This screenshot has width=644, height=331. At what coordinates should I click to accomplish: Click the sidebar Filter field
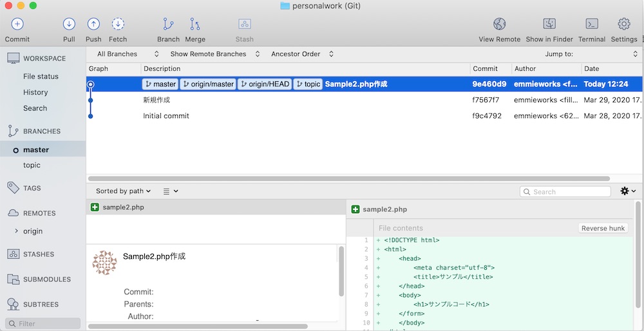coord(43,324)
